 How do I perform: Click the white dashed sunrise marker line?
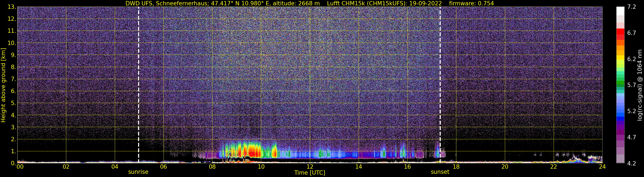(x=139, y=85)
